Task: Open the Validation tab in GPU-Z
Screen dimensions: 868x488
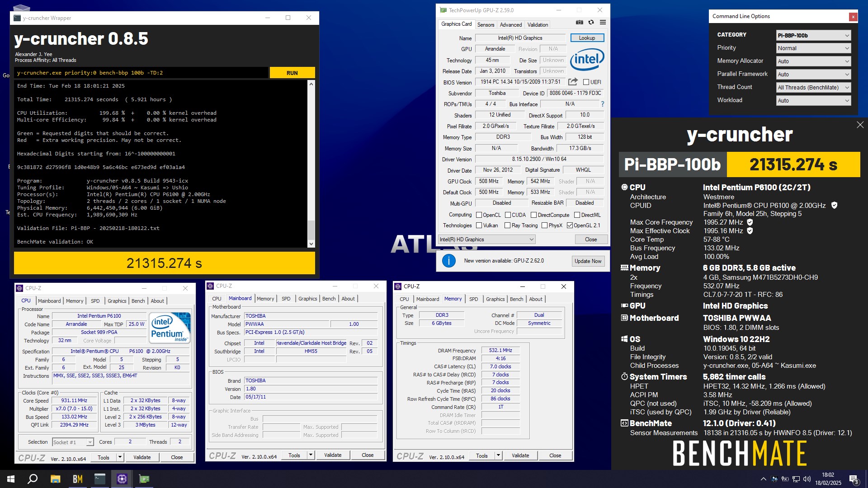Action: point(538,25)
